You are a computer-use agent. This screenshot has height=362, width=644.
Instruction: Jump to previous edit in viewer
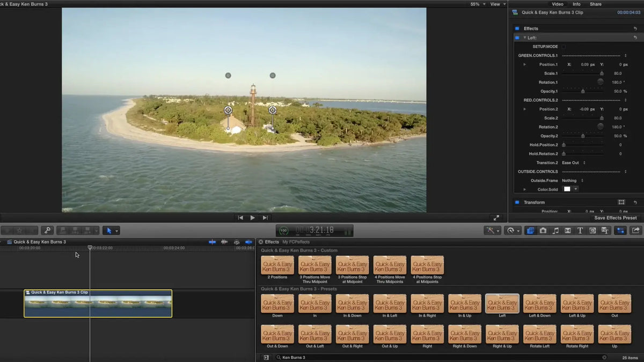click(x=240, y=218)
